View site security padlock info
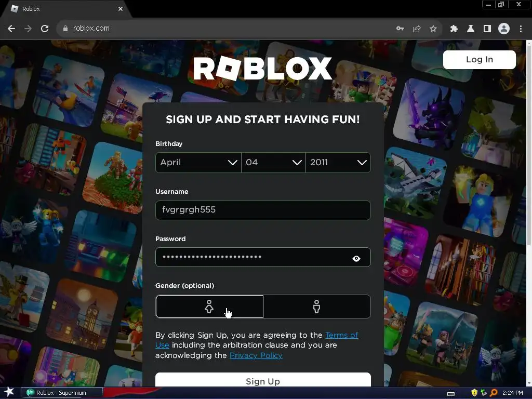The image size is (532, 399). tap(65, 29)
